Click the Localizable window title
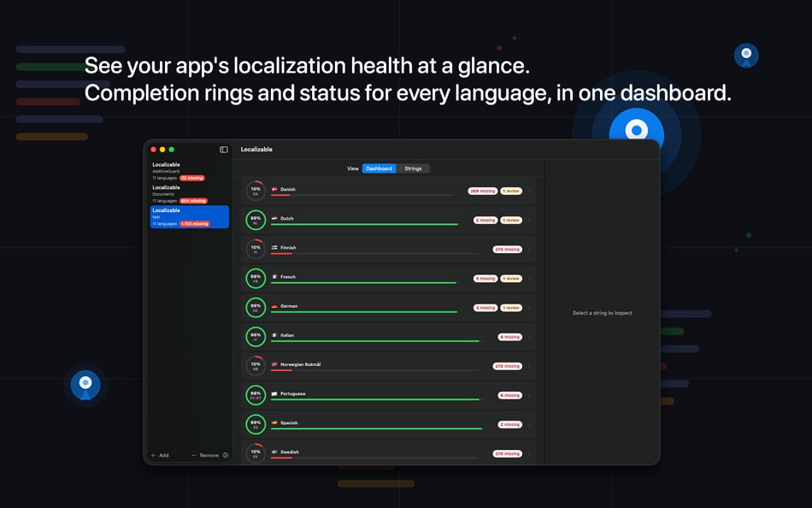Screen dimensions: 812x508 coord(256,150)
